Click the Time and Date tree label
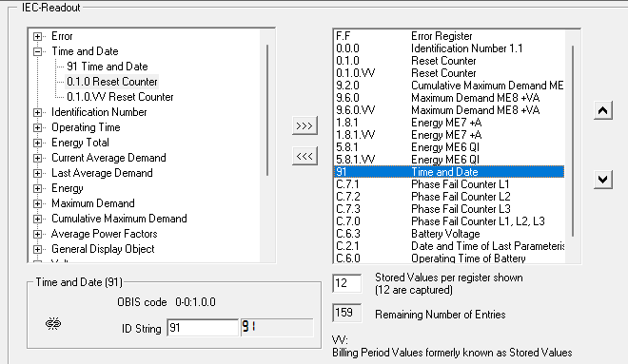The image size is (628, 364). click(x=85, y=51)
